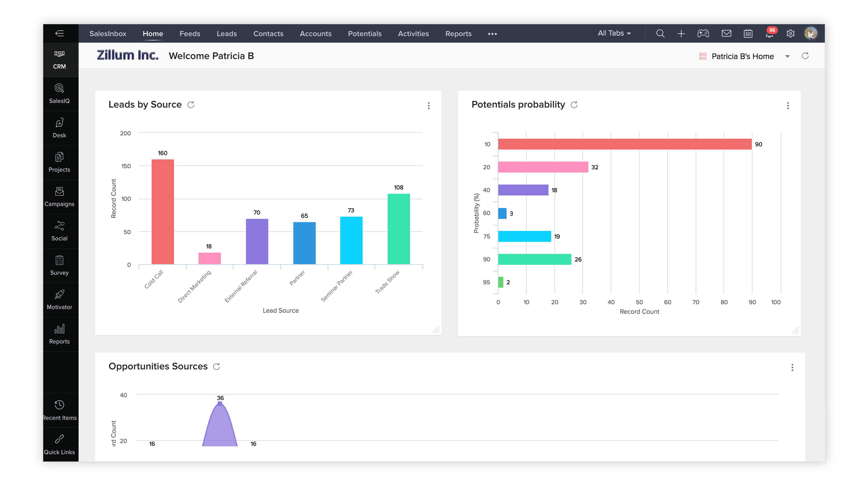
Task: Open the Recent Items link
Action: 59,410
